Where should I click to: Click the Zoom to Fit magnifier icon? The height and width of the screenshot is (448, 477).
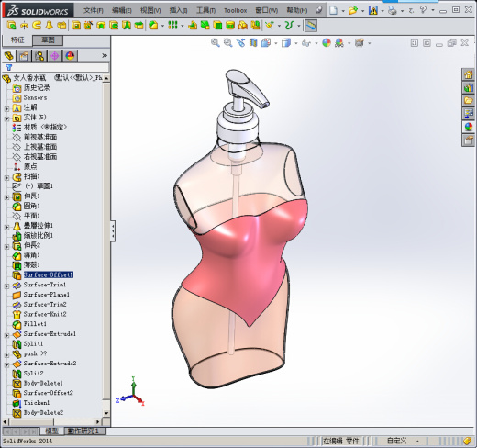click(x=216, y=43)
